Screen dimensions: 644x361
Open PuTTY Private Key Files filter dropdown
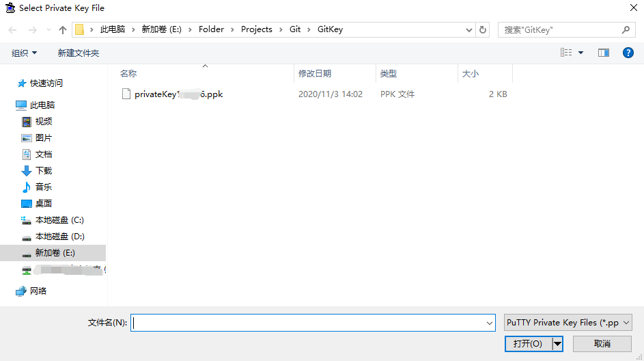point(568,323)
